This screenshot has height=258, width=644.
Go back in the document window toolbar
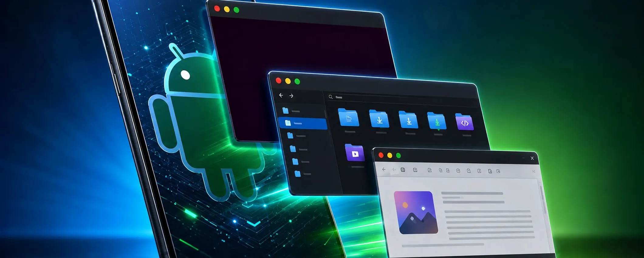(x=384, y=169)
